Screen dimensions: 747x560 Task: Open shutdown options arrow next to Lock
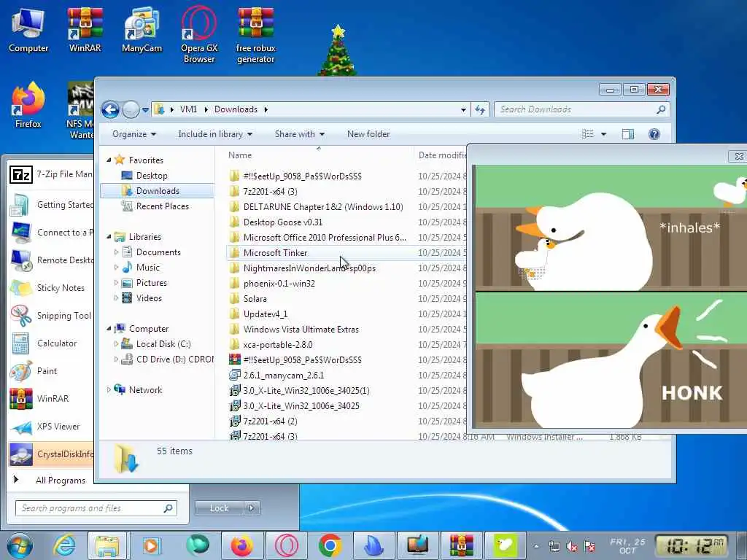tap(252, 508)
